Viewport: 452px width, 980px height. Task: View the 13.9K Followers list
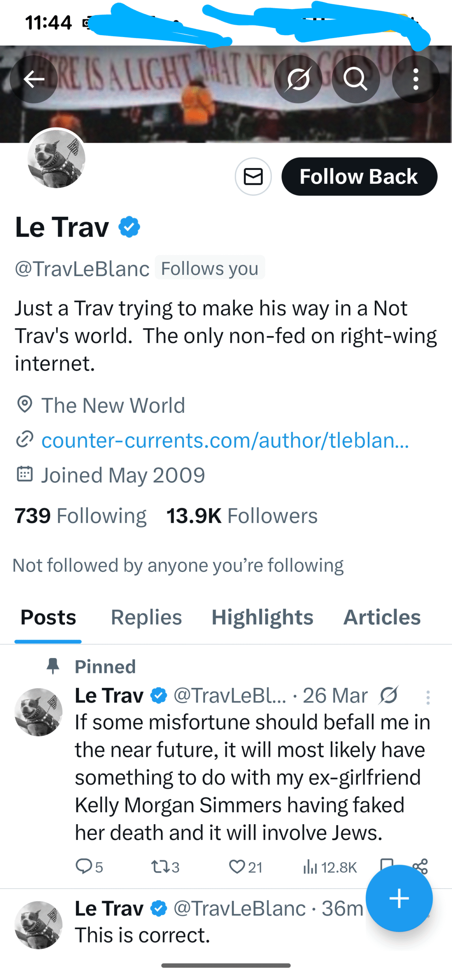[x=242, y=516]
